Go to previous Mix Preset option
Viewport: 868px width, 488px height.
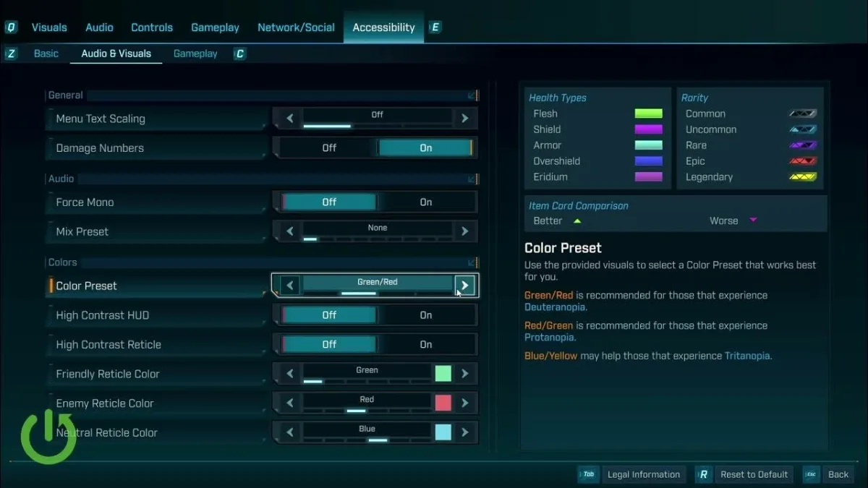click(x=290, y=231)
